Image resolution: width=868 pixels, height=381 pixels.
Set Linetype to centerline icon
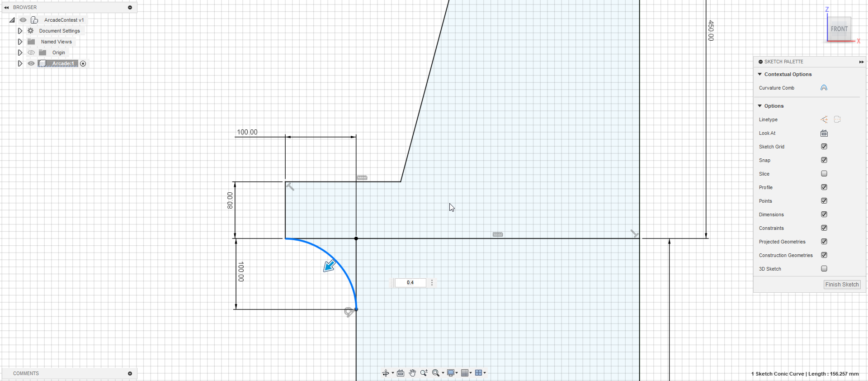[x=837, y=119]
